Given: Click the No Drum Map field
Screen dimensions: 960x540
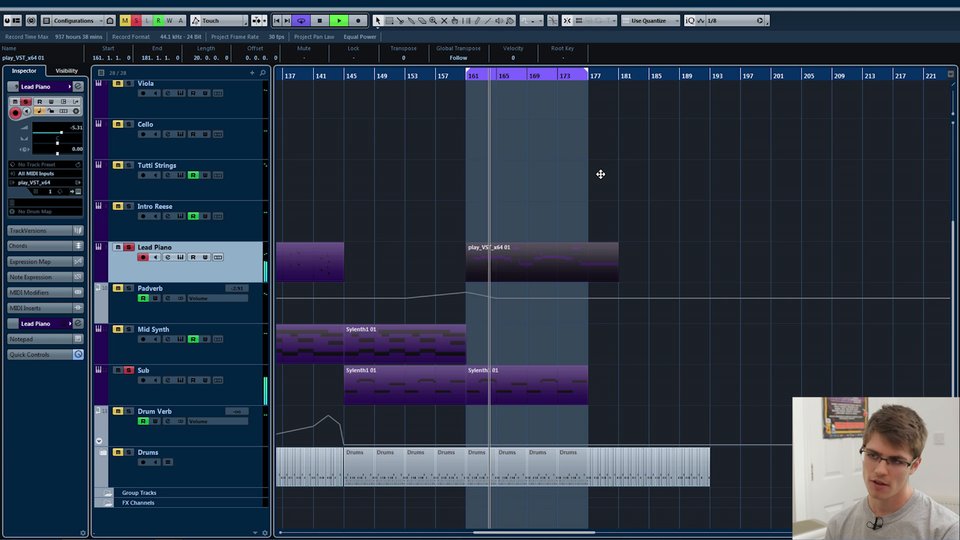Looking at the screenshot, I should tap(45, 211).
